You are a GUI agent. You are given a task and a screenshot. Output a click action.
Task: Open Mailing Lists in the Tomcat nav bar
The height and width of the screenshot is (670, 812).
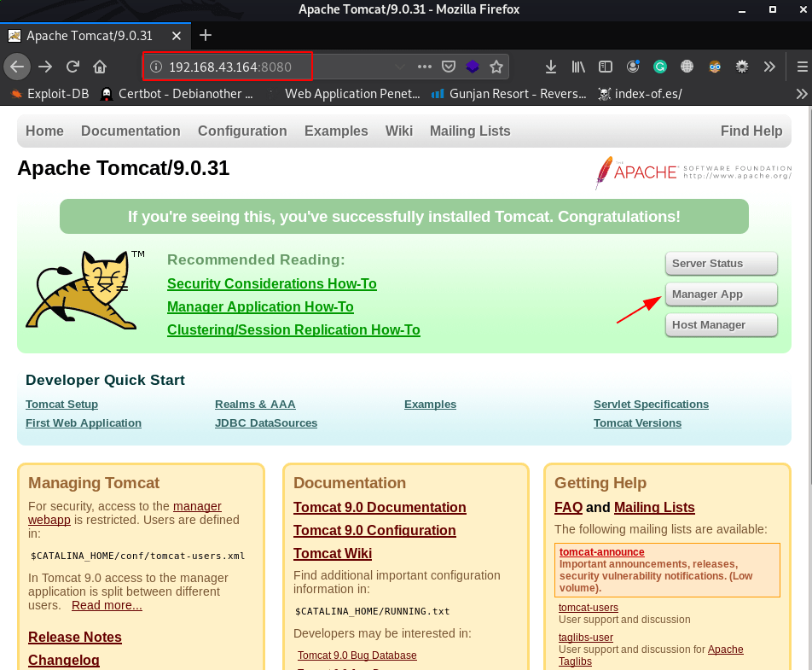pyautogui.click(x=470, y=131)
